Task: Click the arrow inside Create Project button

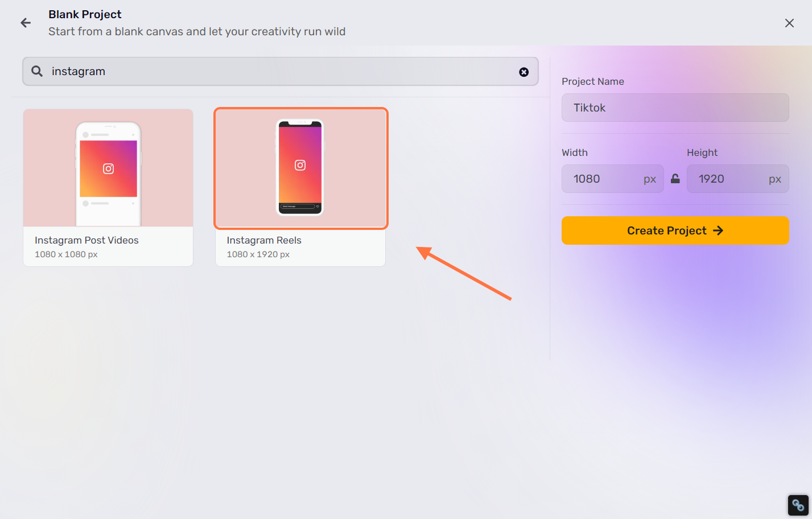Action: [718, 230]
